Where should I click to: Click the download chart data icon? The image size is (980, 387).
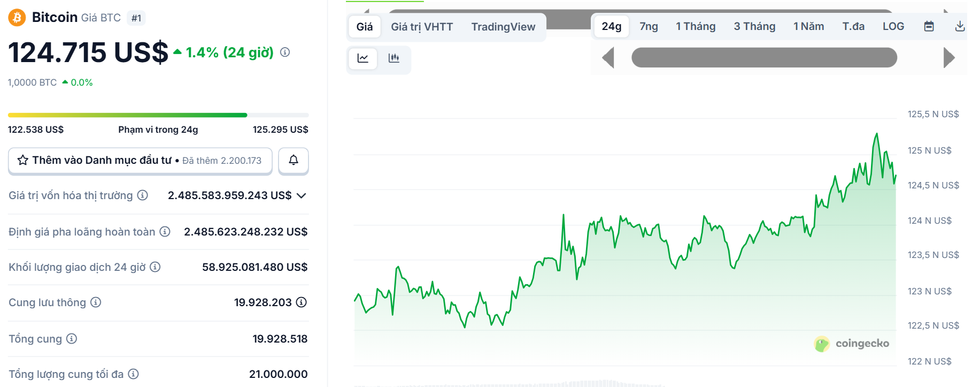pyautogui.click(x=960, y=26)
